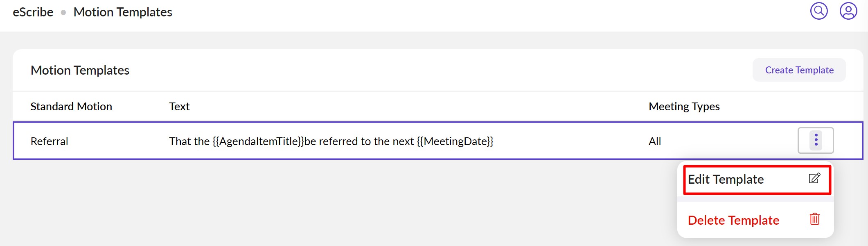Click empty gray background to dismiss menu

coord(286,205)
